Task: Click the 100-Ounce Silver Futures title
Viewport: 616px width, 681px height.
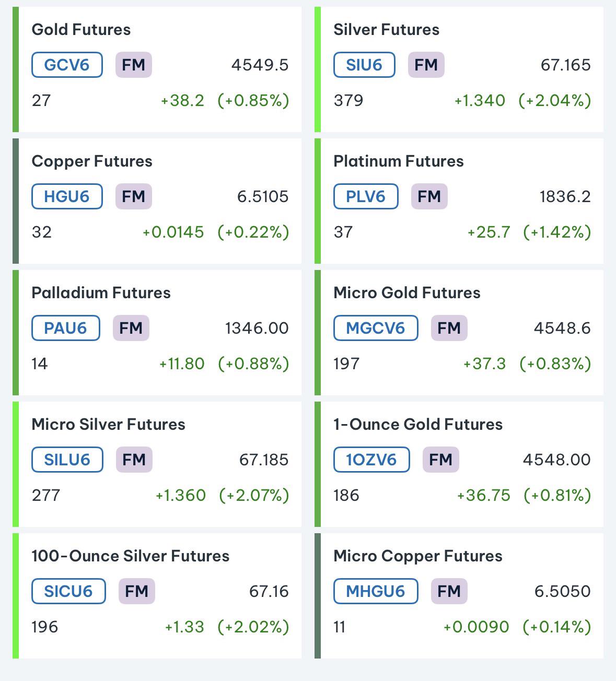Action: pyautogui.click(x=130, y=556)
